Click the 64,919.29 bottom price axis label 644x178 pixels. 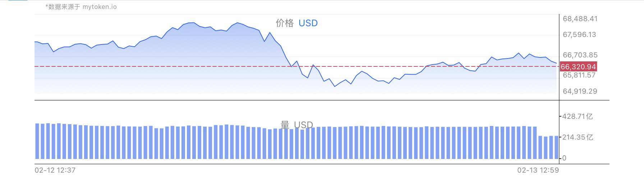[580, 91]
